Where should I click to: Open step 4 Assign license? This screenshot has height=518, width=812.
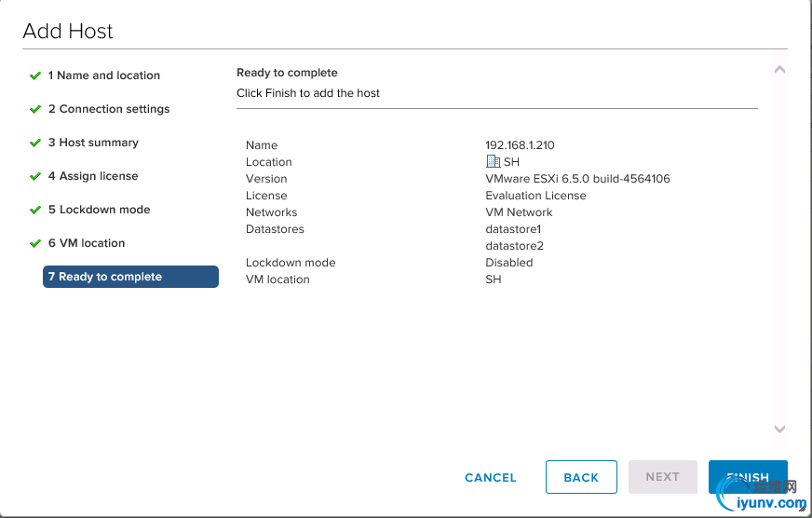[93, 176]
